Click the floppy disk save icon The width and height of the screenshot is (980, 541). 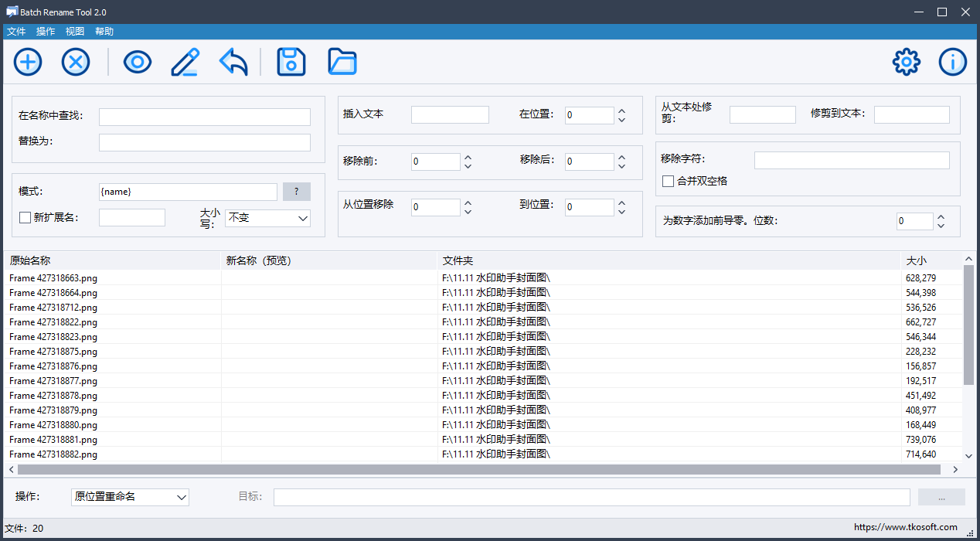point(291,62)
